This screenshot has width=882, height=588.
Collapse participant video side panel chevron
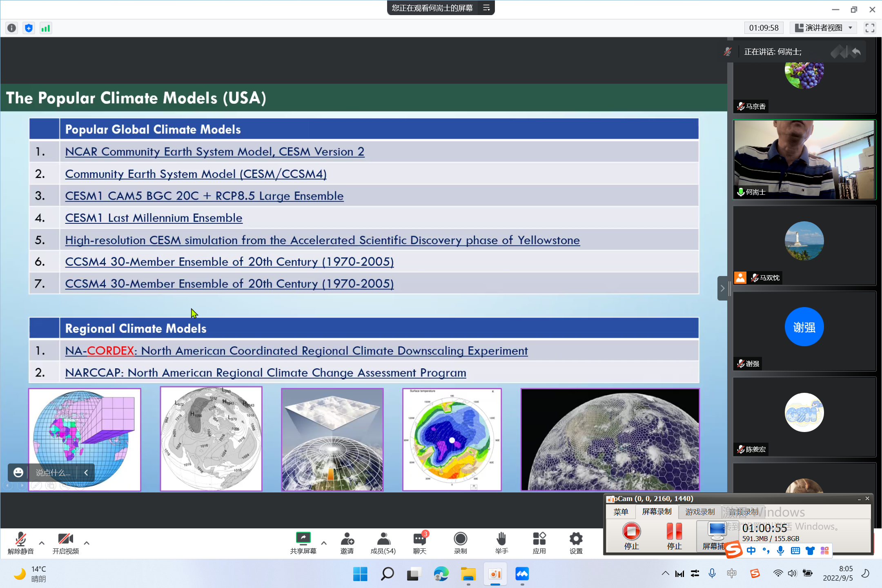coord(722,288)
